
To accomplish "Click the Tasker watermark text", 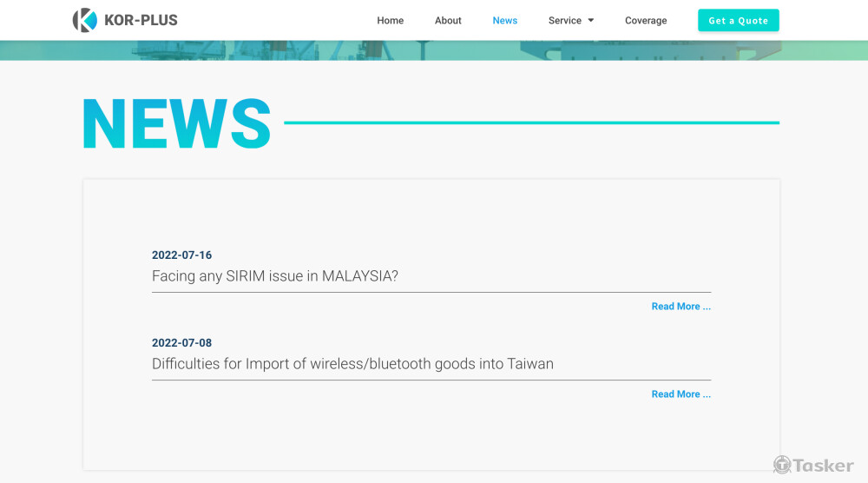I will point(823,466).
